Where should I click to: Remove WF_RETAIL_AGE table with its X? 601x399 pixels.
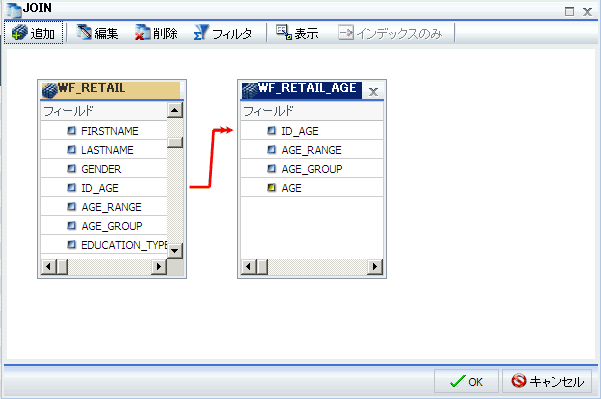[x=373, y=92]
